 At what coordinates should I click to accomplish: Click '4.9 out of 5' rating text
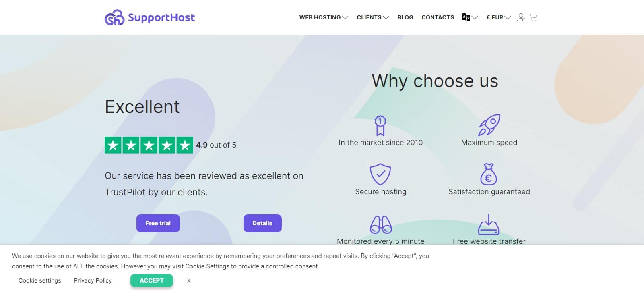216,145
